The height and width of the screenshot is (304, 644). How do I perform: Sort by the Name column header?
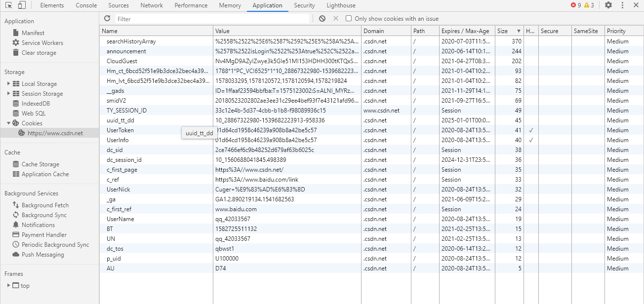click(157, 31)
